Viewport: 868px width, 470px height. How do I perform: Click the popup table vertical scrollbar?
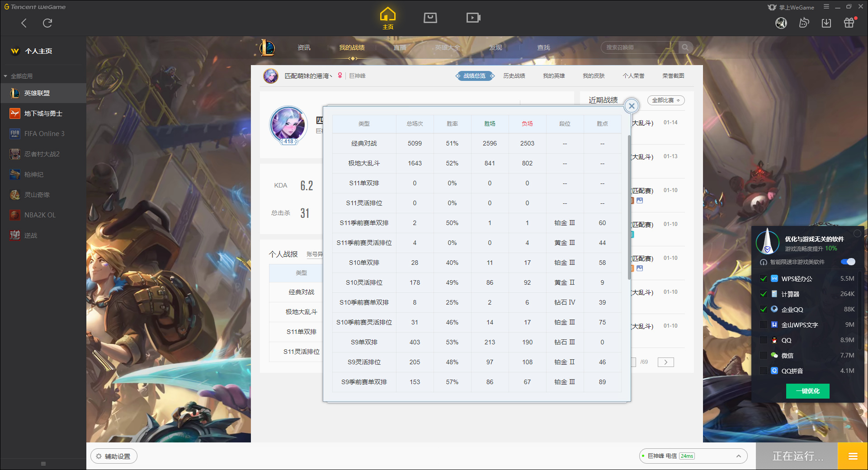pyautogui.click(x=629, y=207)
